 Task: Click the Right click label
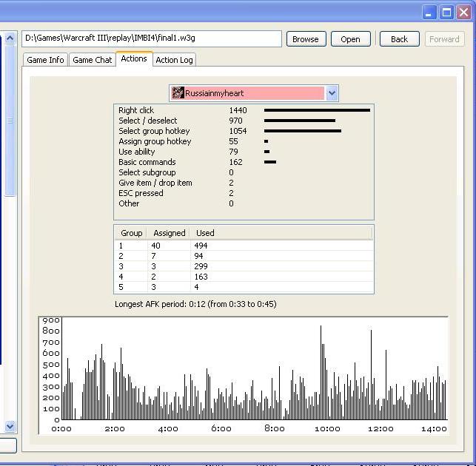(136, 110)
